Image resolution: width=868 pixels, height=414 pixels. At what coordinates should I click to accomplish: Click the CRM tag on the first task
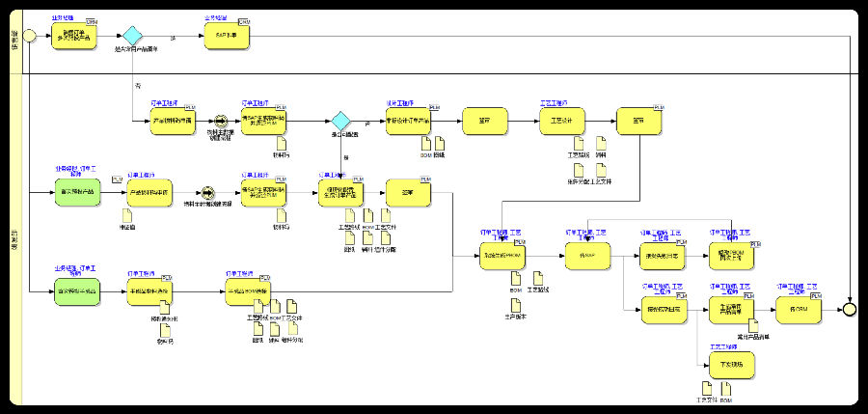(x=92, y=21)
